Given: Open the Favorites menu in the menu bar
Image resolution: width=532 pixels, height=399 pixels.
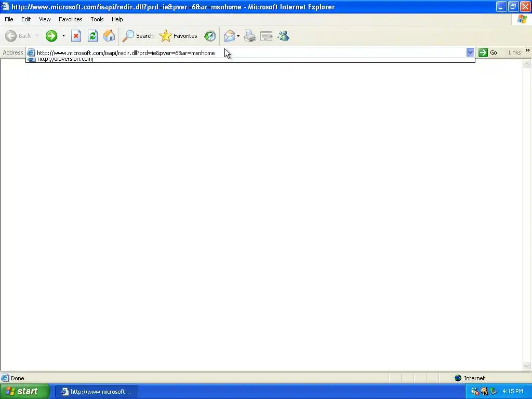Looking at the screenshot, I should (x=70, y=19).
